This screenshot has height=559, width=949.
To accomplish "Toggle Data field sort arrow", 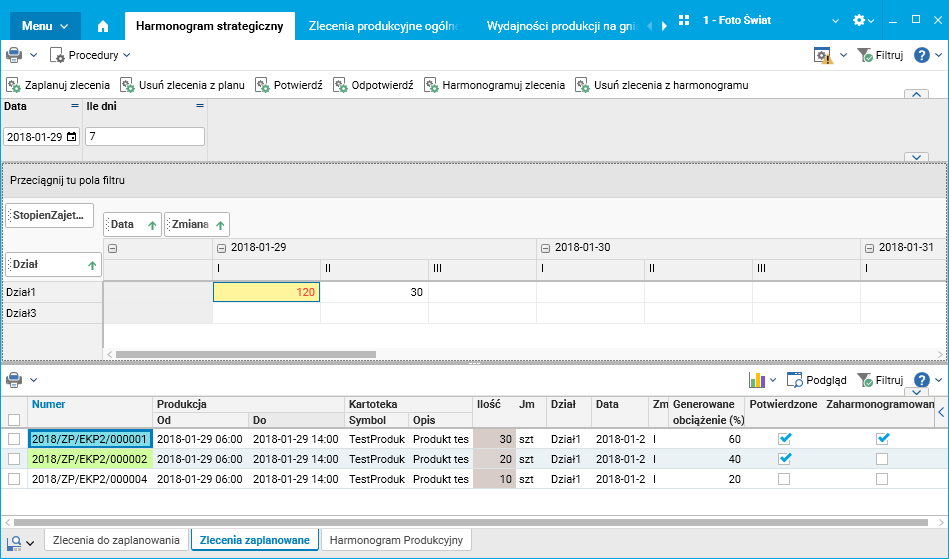I will click(x=152, y=225).
